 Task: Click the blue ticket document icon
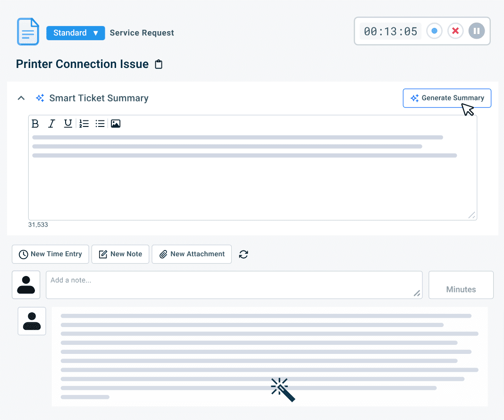tap(28, 32)
